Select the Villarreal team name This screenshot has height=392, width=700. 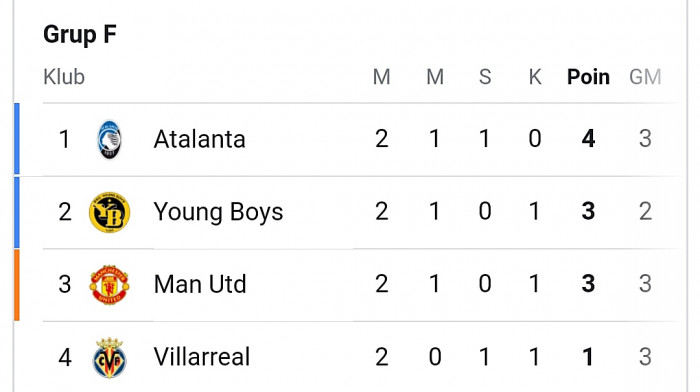click(202, 357)
